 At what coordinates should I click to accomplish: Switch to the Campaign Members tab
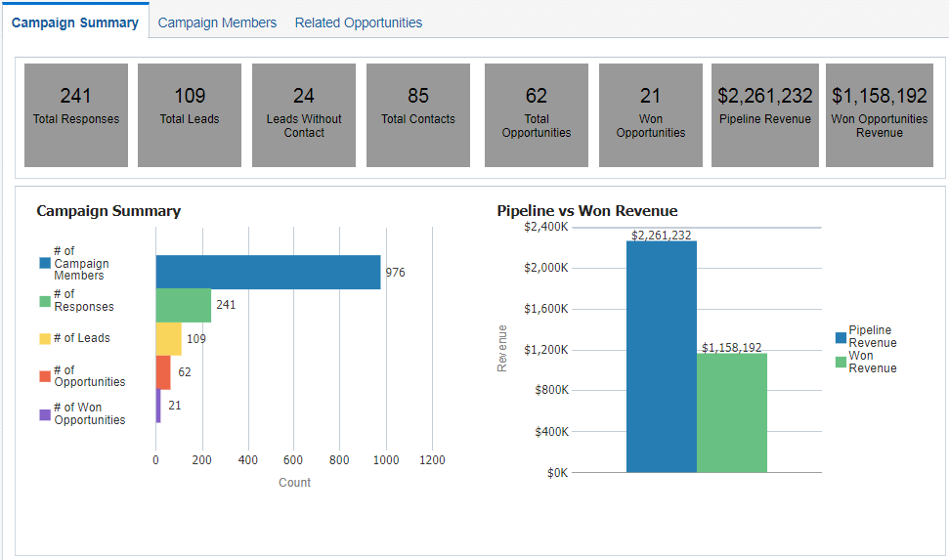(217, 22)
